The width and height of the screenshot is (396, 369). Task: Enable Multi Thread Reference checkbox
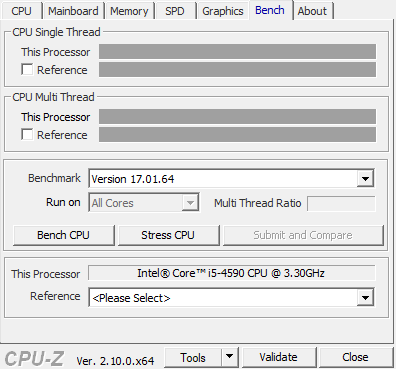pos(27,135)
